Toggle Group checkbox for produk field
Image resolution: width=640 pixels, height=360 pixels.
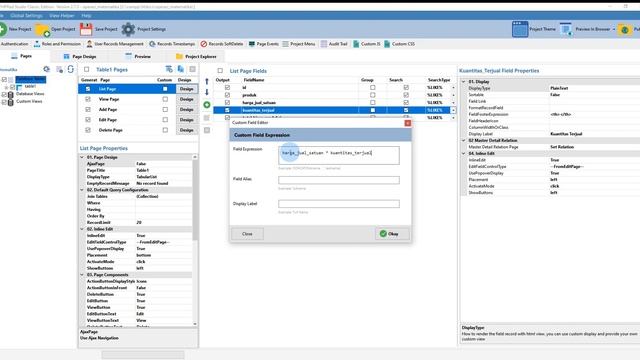click(x=372, y=95)
